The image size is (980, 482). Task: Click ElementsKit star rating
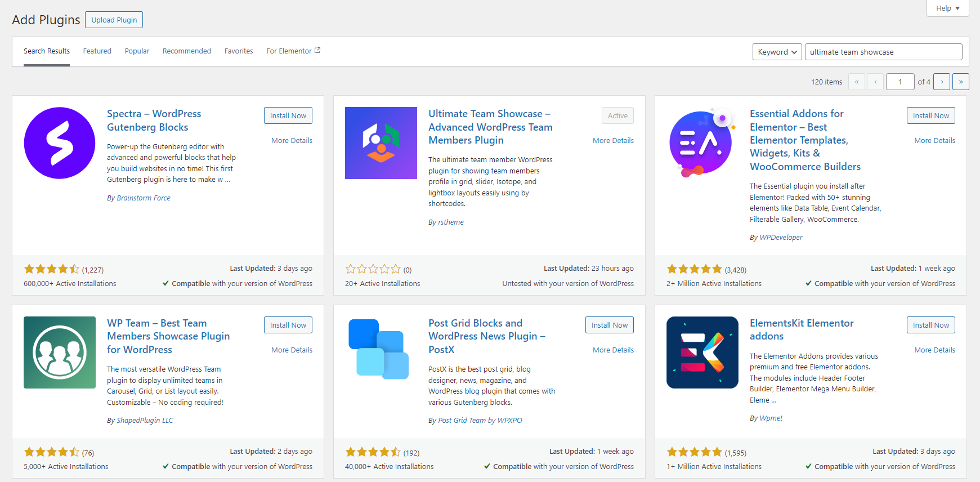(x=695, y=452)
